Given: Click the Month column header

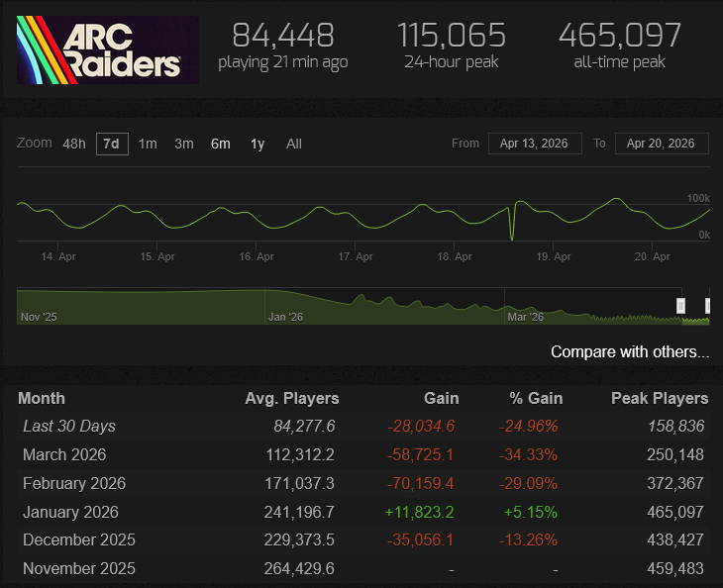Looking at the screenshot, I should pyautogui.click(x=42, y=398).
